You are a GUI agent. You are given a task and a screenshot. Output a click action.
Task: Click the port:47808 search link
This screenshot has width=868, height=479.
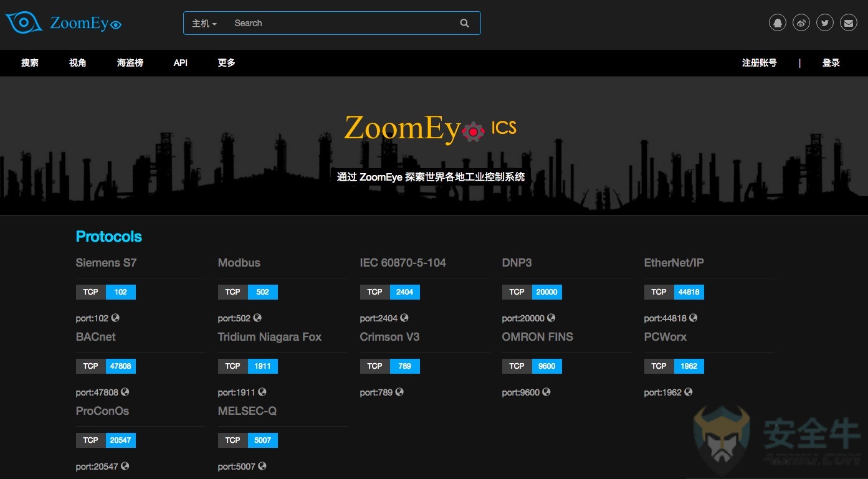pos(97,392)
